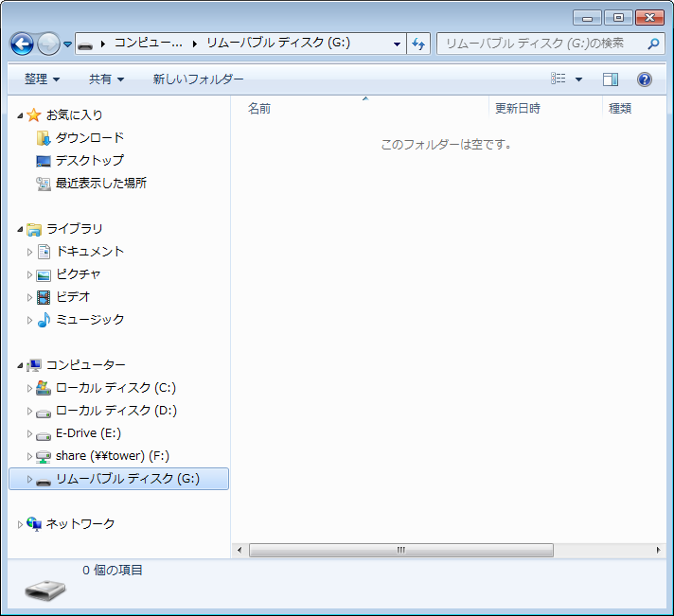Image resolution: width=674 pixels, height=616 pixels.
Task: Sort by 更新日時 column header
Action: tap(517, 108)
